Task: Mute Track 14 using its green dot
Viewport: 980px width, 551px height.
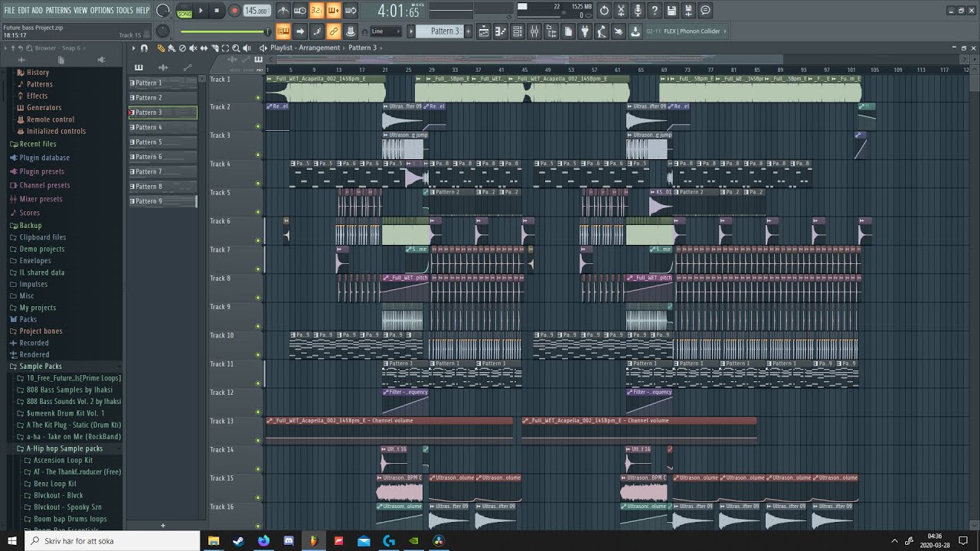Action: click(258, 469)
